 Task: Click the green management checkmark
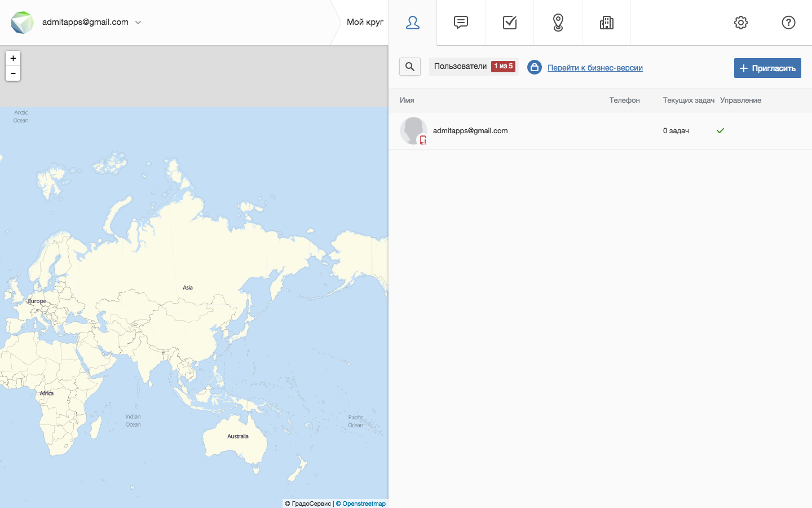720,130
